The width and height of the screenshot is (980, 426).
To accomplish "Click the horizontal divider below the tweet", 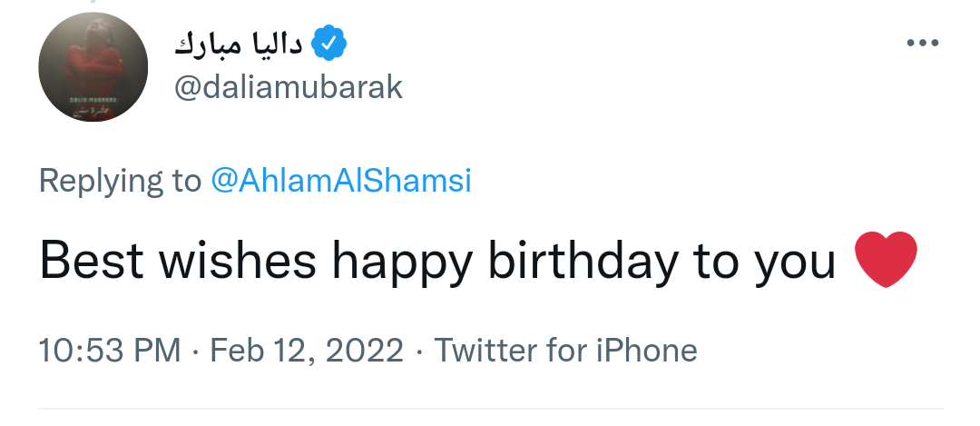I will pos(491,409).
